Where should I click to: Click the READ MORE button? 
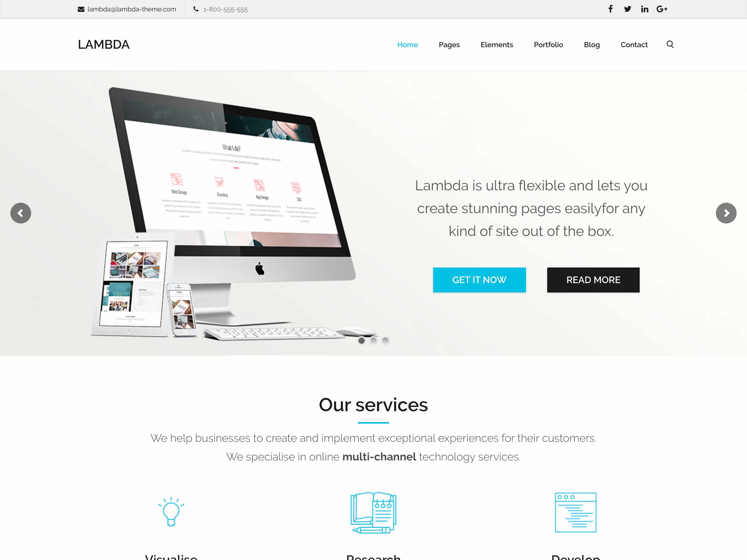coord(593,279)
